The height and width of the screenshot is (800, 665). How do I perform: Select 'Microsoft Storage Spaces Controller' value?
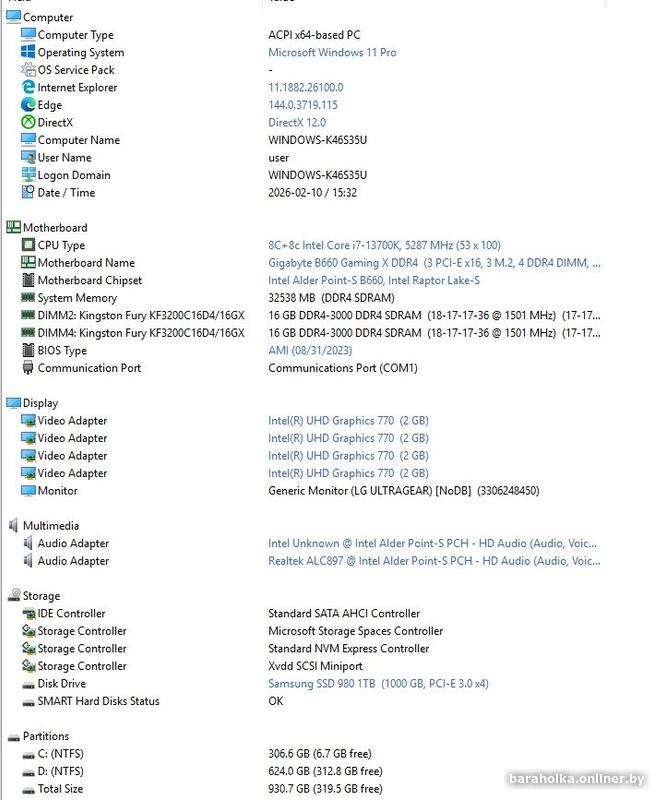[x=356, y=631]
